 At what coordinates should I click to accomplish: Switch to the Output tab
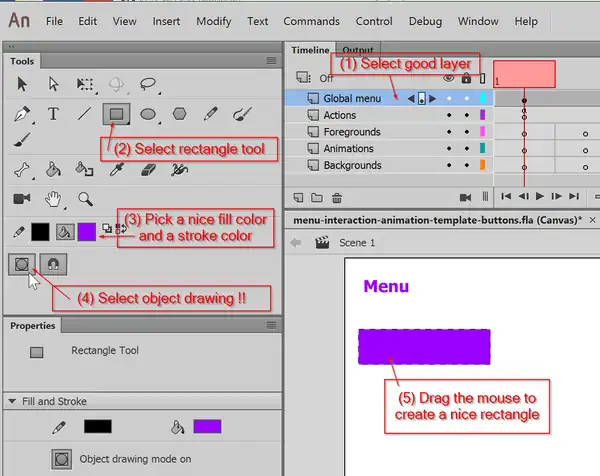tap(358, 50)
